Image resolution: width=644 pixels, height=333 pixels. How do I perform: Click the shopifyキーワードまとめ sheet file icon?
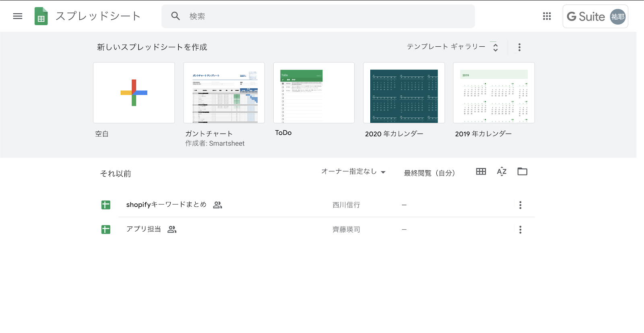[x=106, y=205]
